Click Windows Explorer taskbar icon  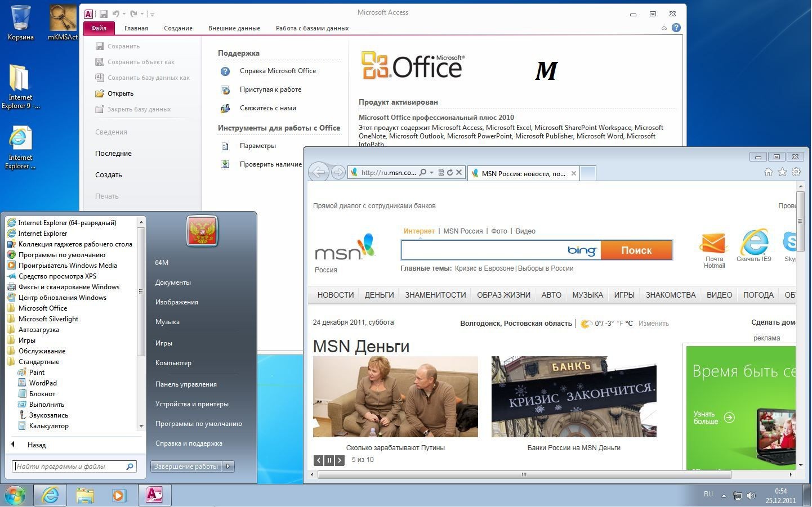(x=85, y=495)
